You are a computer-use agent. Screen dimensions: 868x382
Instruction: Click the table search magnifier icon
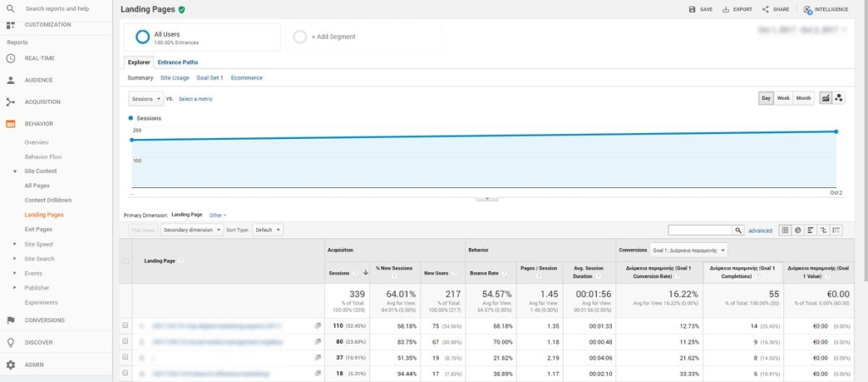[739, 230]
